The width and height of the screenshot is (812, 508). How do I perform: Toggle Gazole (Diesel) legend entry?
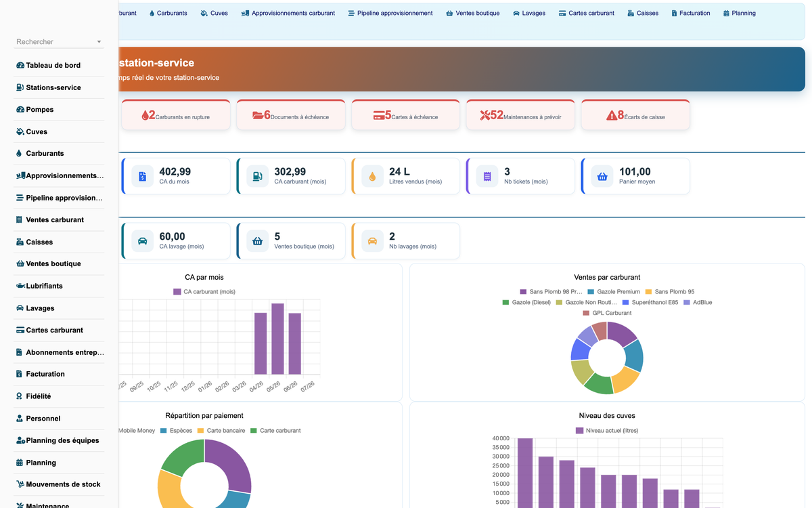526,302
